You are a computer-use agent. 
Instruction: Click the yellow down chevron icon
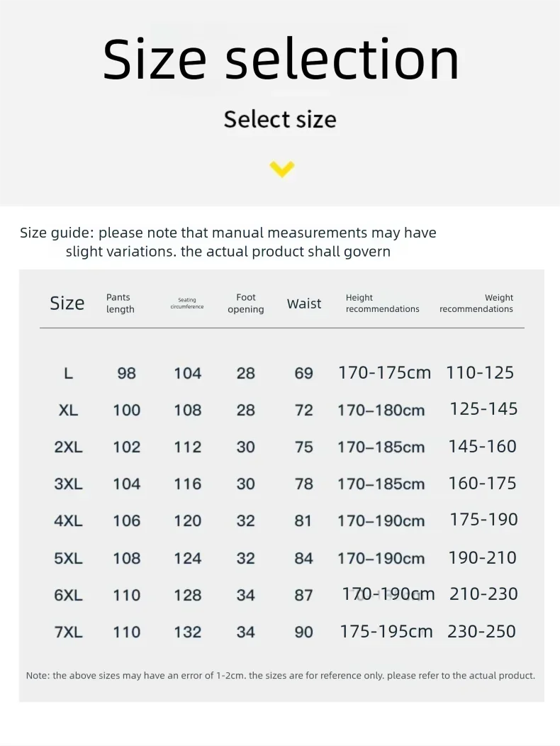coord(281,169)
